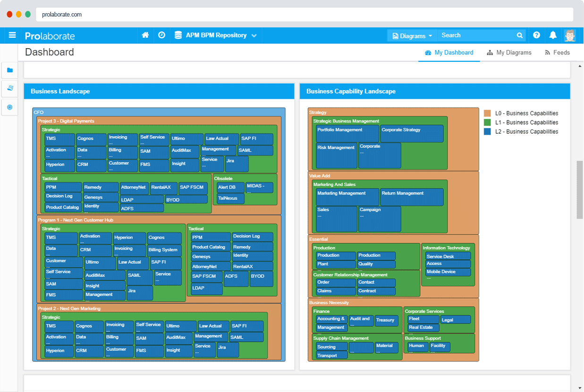
Task: Click the 'Alert DB' box
Action: point(229,188)
